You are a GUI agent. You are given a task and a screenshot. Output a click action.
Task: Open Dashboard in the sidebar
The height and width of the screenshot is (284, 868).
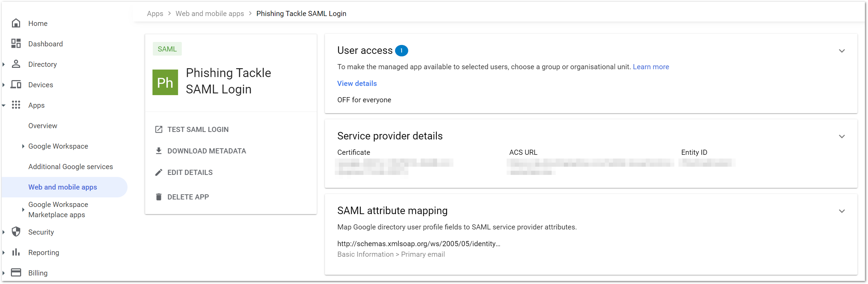pyautogui.click(x=45, y=44)
